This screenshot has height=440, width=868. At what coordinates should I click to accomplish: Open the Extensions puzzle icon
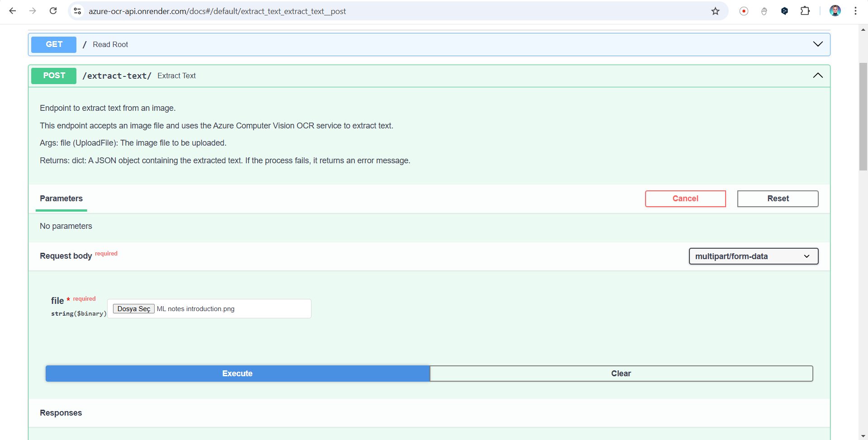click(805, 11)
